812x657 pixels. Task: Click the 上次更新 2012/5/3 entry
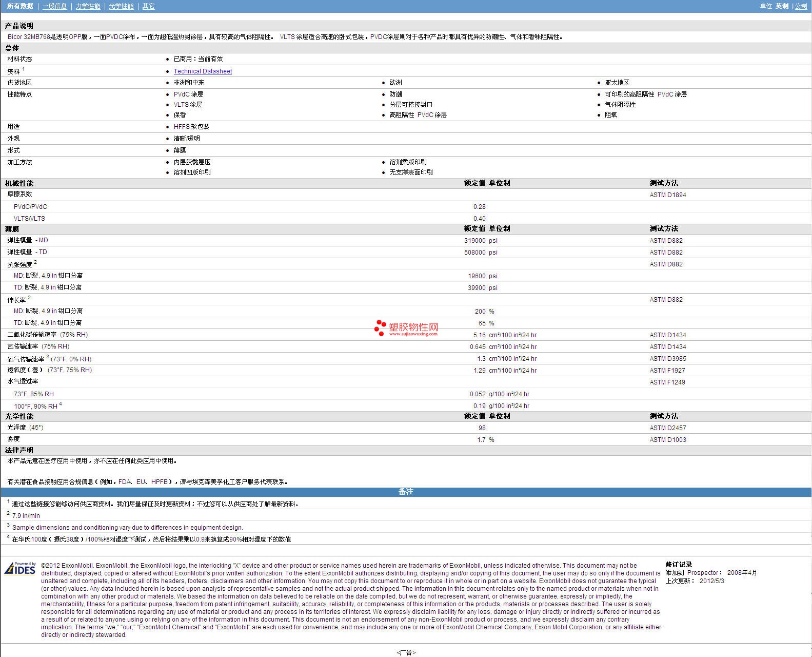point(695,581)
